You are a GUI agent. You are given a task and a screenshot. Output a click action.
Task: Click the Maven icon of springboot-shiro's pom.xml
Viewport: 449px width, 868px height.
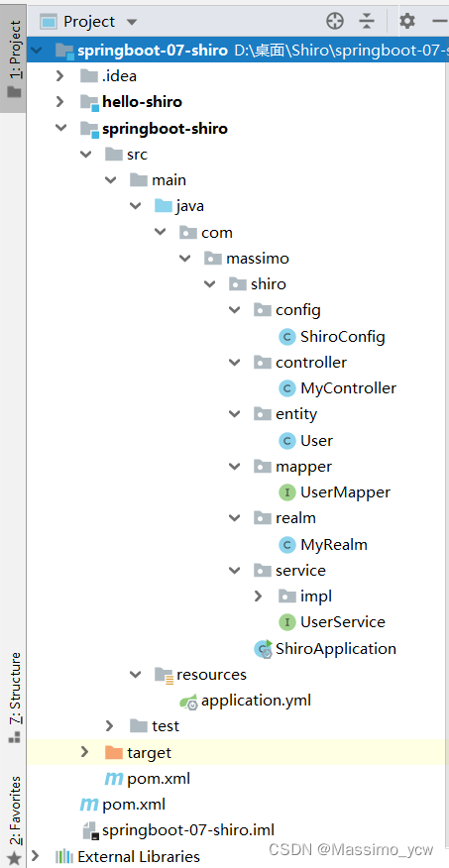(114, 778)
